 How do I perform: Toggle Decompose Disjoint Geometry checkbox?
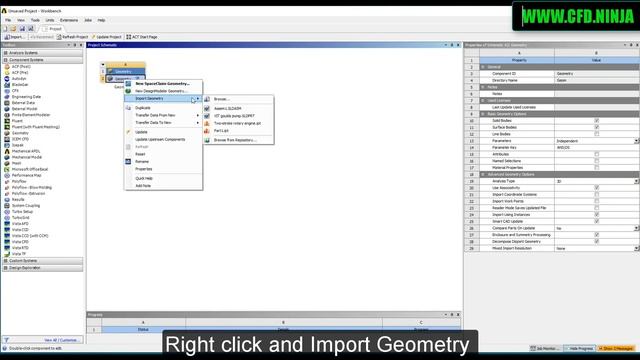pos(596,242)
